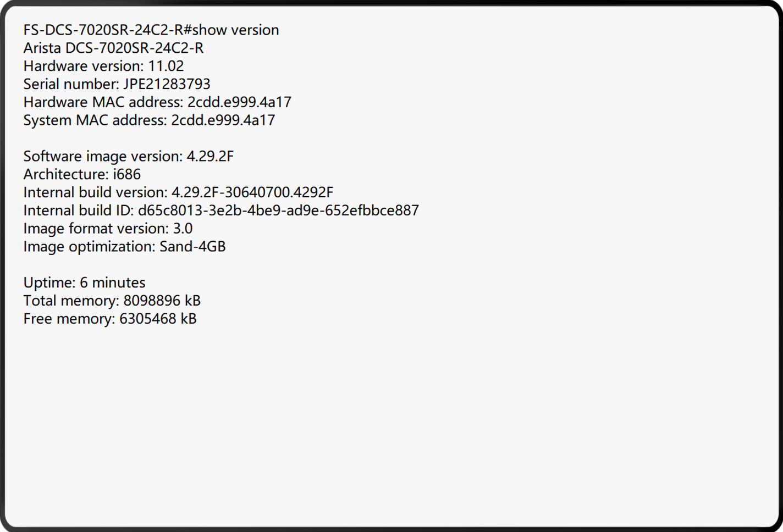This screenshot has width=783, height=532.
Task: Click the System MAC address value
Action: pos(223,120)
